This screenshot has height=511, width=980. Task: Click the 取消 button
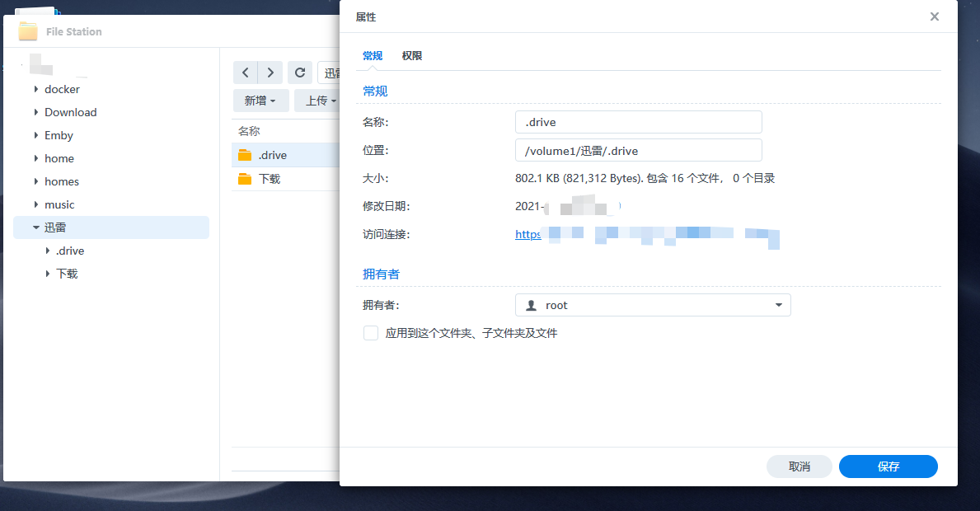[x=799, y=466]
